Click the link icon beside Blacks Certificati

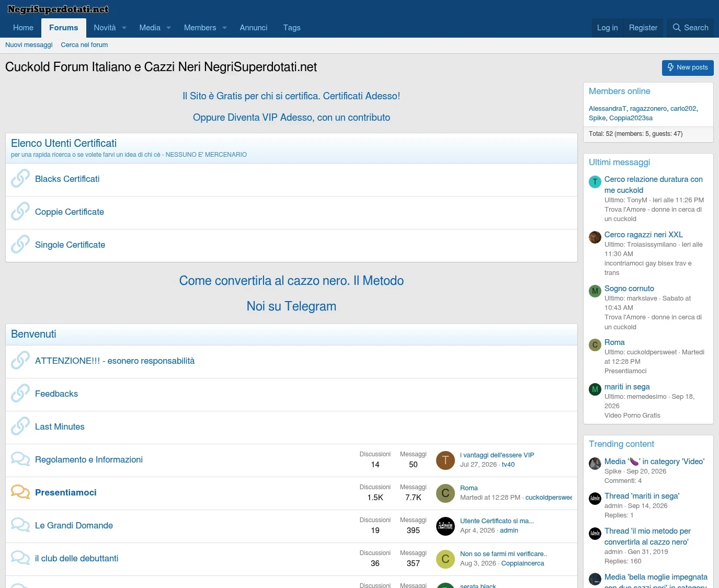point(20,179)
